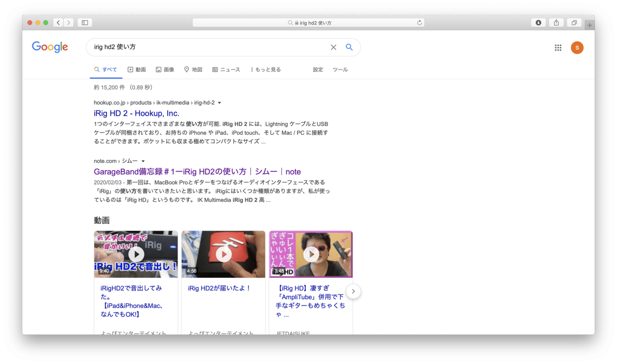
Task: Expand the hookup.co.jp breadcrumb dropdown arrow
Action: coord(219,102)
